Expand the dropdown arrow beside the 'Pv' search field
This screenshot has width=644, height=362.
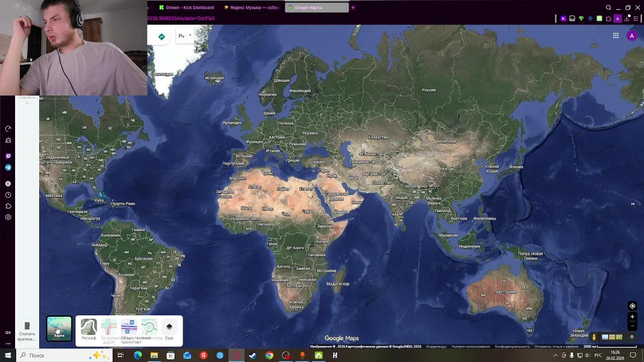[x=190, y=35]
